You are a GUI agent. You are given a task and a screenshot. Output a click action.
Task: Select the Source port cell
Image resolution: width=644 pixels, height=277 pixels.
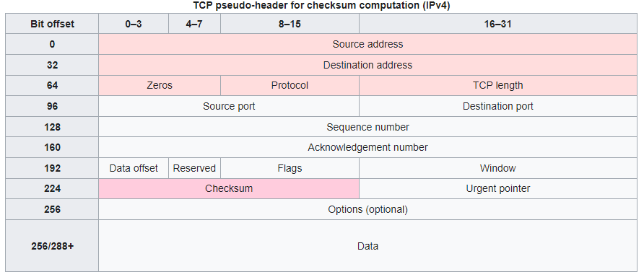pyautogui.click(x=229, y=106)
